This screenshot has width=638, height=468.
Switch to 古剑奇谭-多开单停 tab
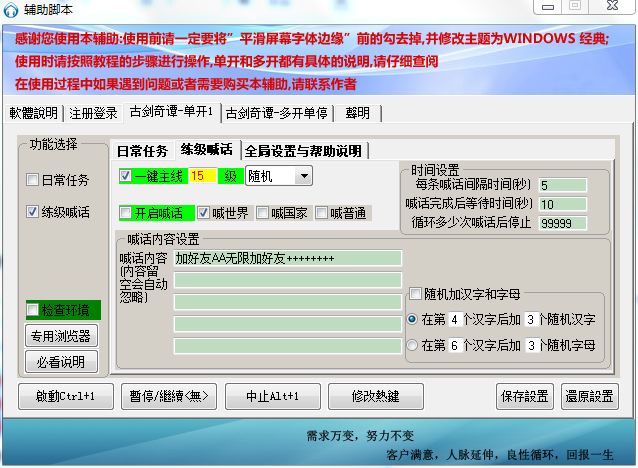coord(275,112)
